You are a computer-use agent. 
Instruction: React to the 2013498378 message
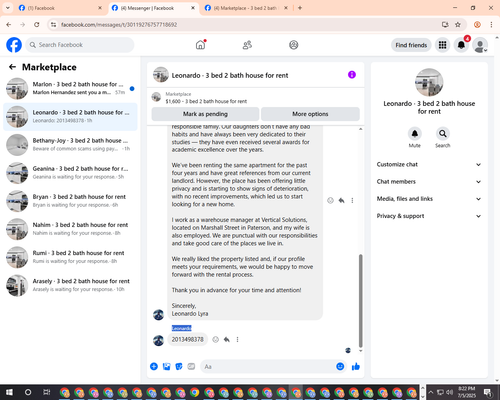tap(216, 339)
